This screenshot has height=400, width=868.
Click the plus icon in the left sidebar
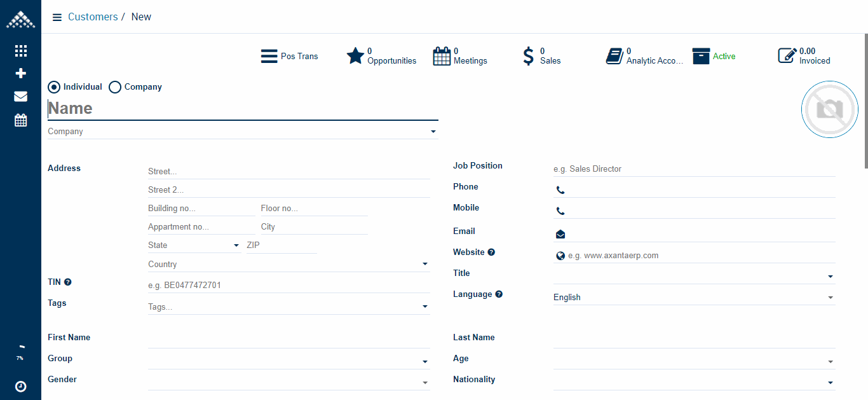tap(20, 73)
